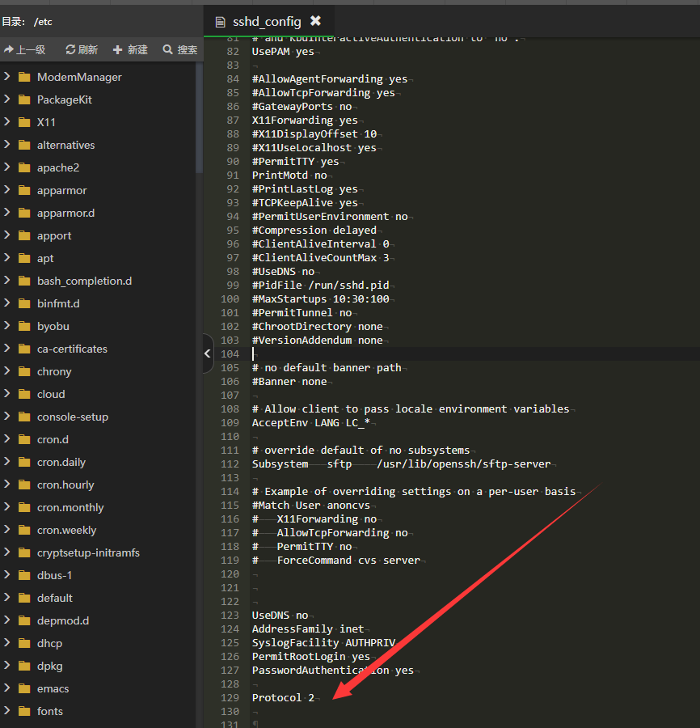The width and height of the screenshot is (700, 728).
Task: Click the magnifier search icon
Action: point(168,50)
